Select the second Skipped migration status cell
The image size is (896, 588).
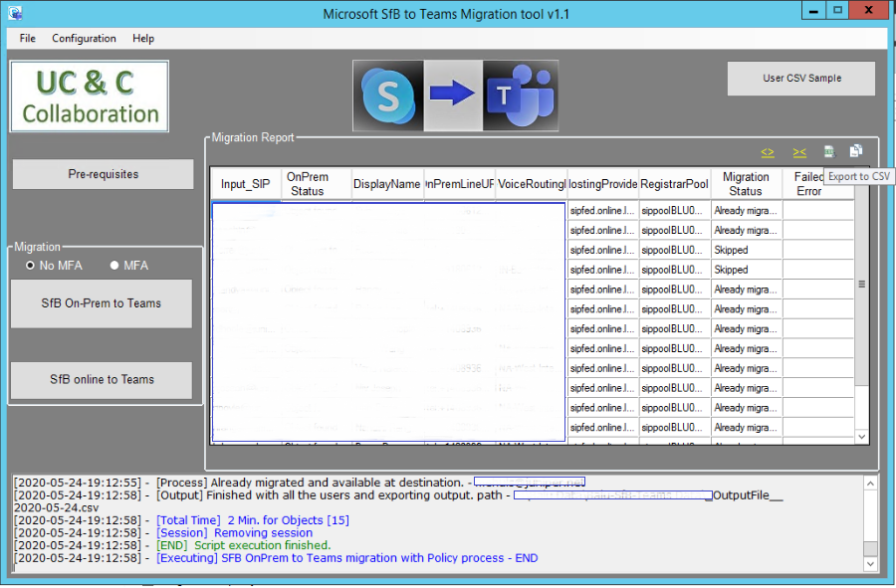click(747, 270)
